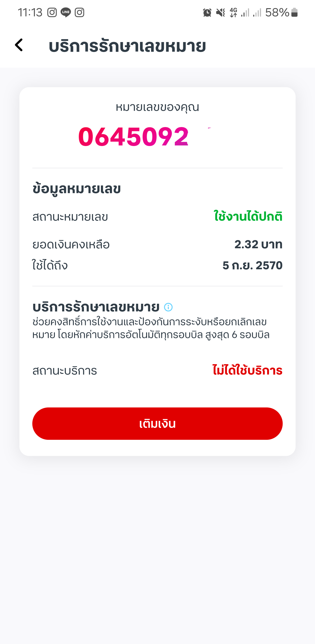This screenshot has width=315, height=644.
Task: Open the info icon beside บริการรักษาเลขหมาย
Action: (168, 307)
